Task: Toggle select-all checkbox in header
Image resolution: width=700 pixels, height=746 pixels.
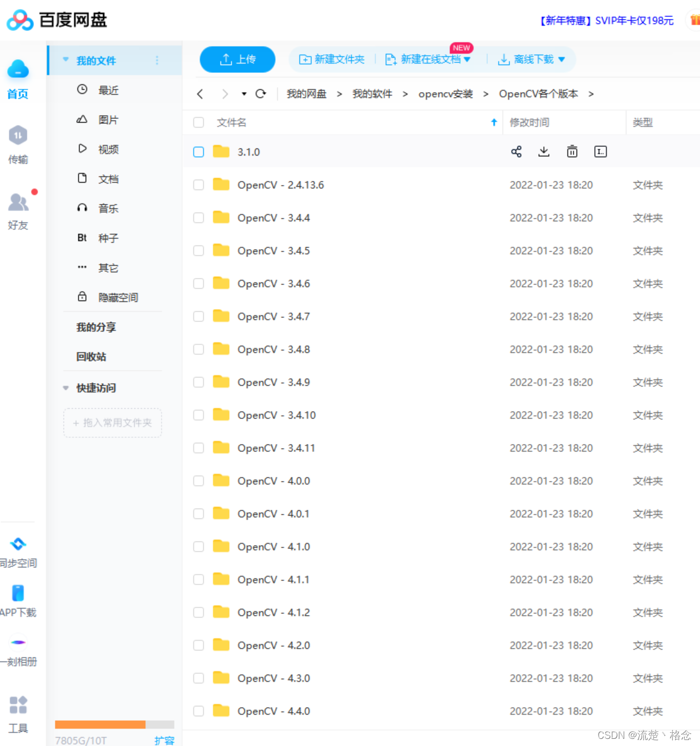Action: coord(198,122)
